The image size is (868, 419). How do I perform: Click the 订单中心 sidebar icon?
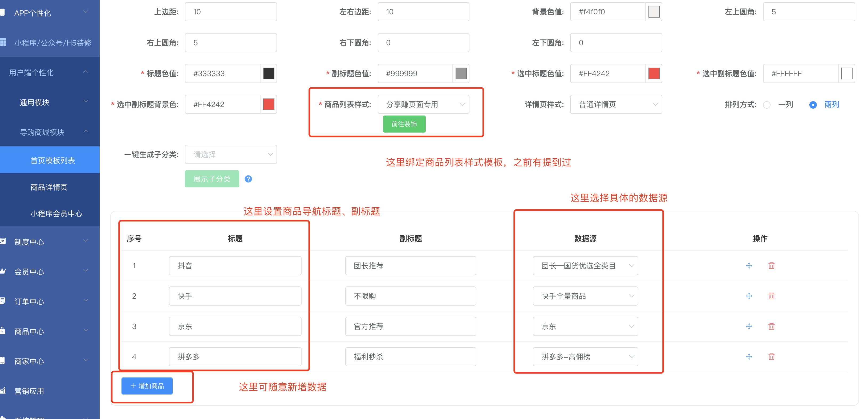point(3,301)
